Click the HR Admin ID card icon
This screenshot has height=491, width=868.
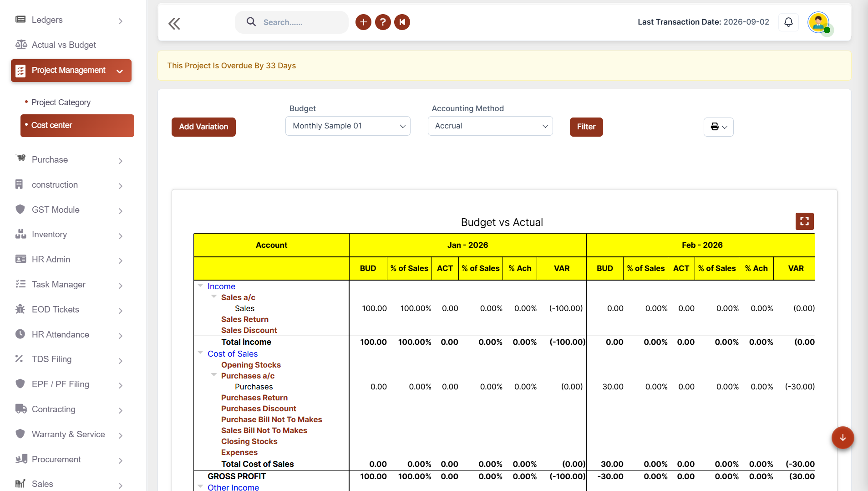[x=21, y=259]
